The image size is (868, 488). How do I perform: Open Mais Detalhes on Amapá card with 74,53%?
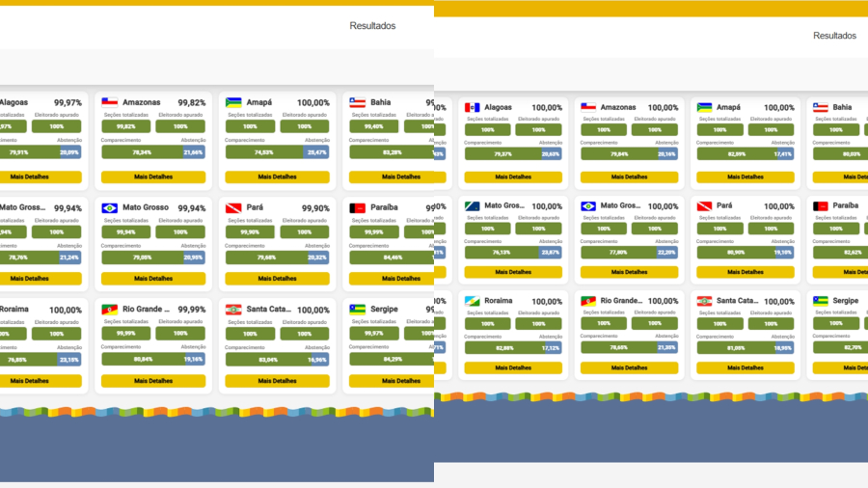[278, 177]
